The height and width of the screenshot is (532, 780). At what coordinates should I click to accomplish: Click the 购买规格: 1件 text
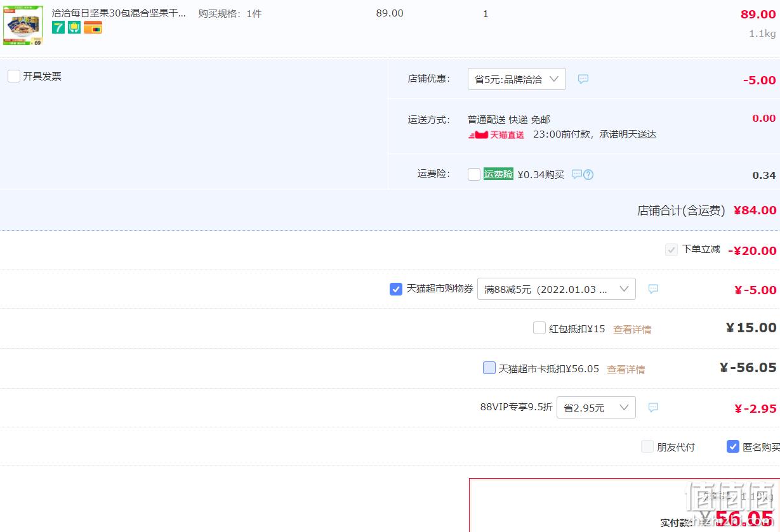point(230,13)
